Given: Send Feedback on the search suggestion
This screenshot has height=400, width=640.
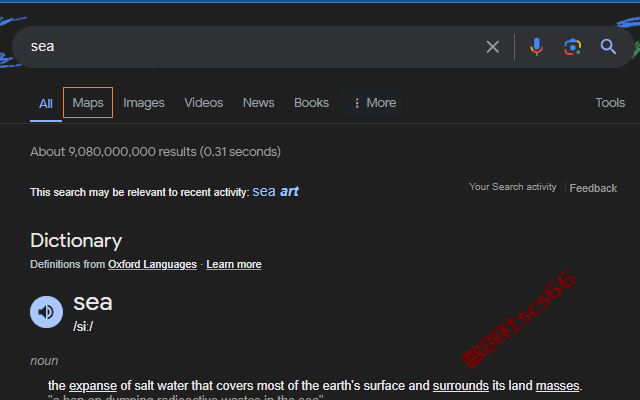Looking at the screenshot, I should [x=593, y=188].
